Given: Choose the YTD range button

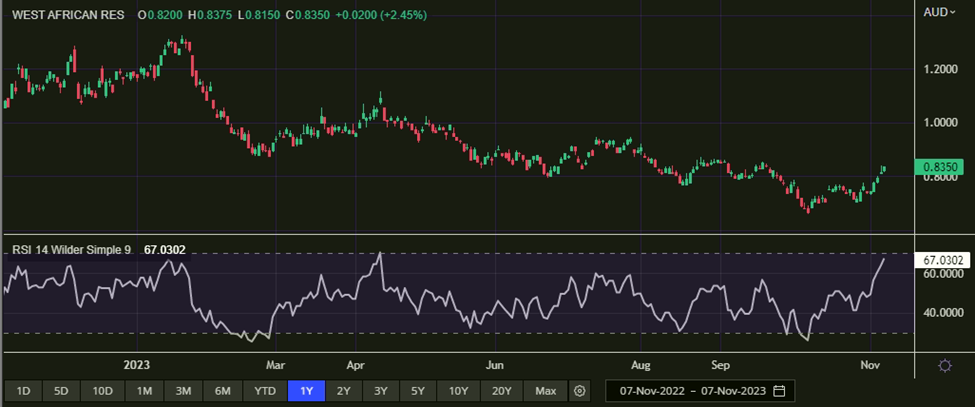Looking at the screenshot, I should click(264, 391).
